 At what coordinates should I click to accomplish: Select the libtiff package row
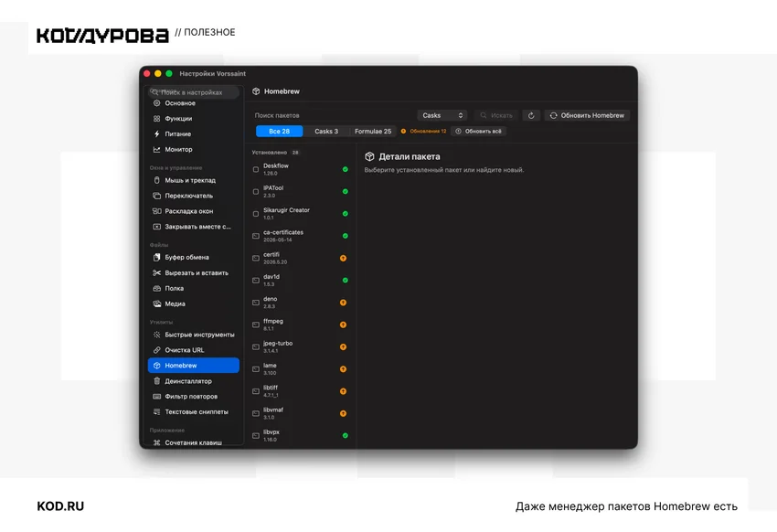click(x=301, y=391)
